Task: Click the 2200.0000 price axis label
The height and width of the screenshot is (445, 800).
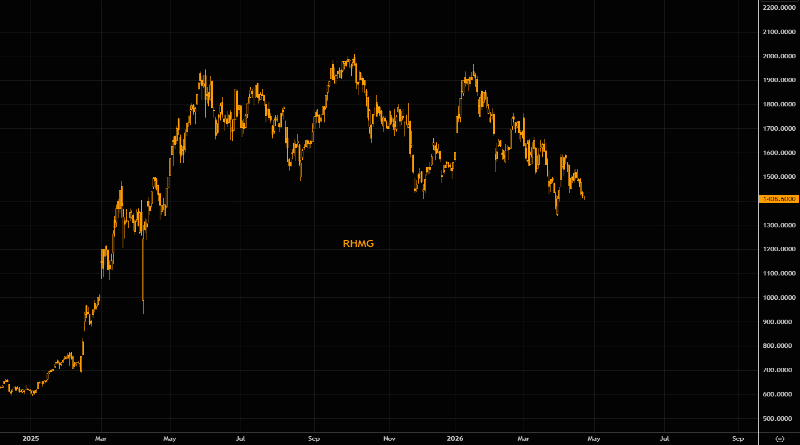Action: [778, 8]
